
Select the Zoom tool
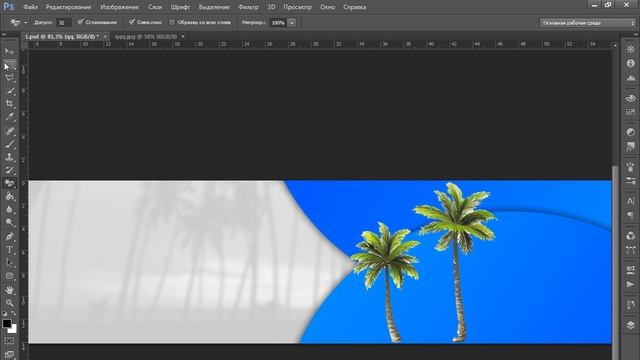pyautogui.click(x=9, y=303)
